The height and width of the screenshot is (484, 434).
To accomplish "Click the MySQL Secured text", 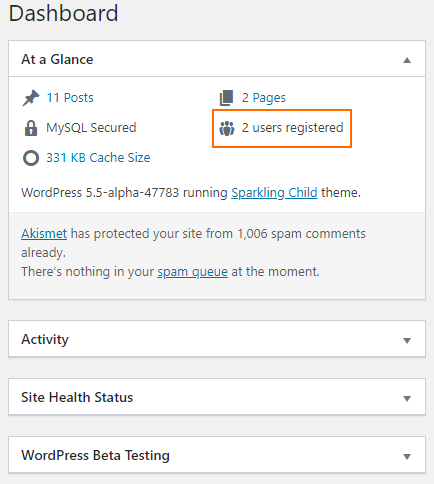I will [91, 128].
